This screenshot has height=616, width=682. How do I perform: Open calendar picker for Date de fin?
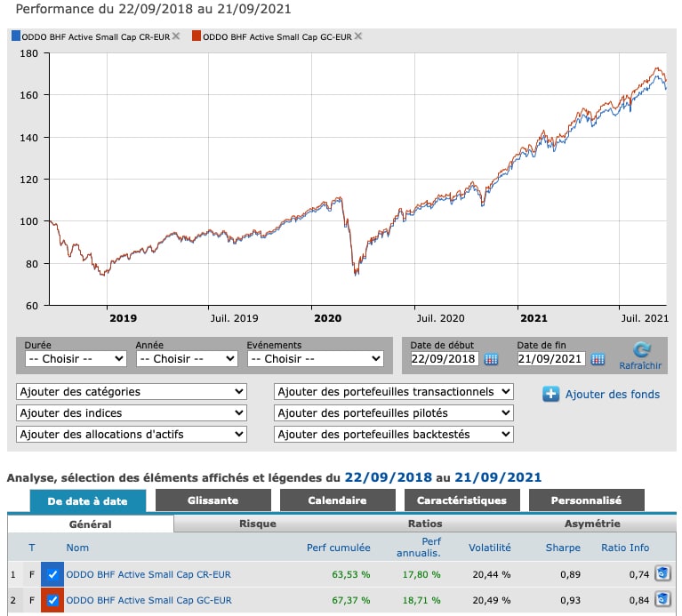pos(598,359)
